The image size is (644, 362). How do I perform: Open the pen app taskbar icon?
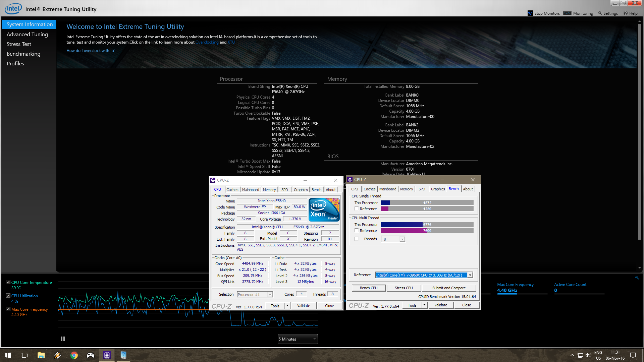pyautogui.click(x=58, y=355)
